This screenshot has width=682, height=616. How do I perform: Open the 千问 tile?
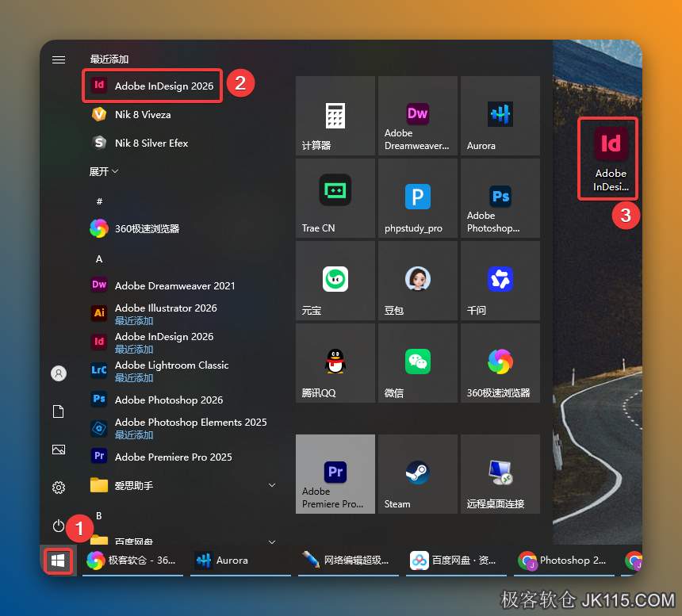pyautogui.click(x=500, y=281)
